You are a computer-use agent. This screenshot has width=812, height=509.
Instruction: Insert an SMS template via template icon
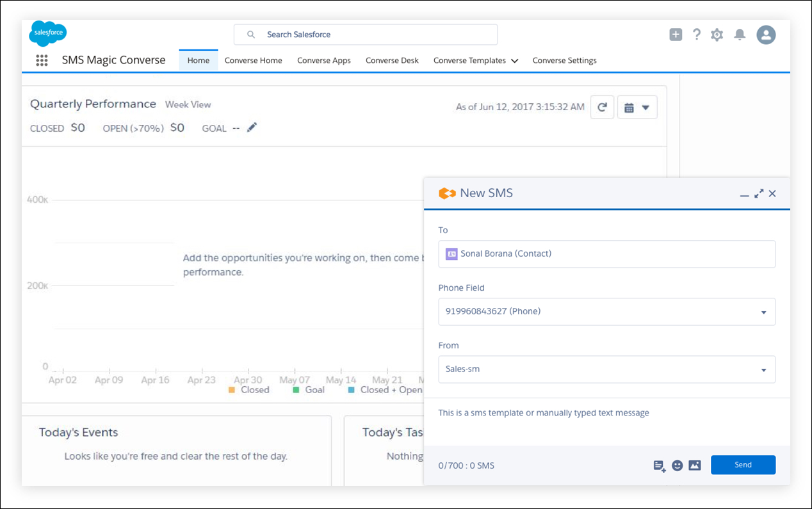pyautogui.click(x=659, y=465)
